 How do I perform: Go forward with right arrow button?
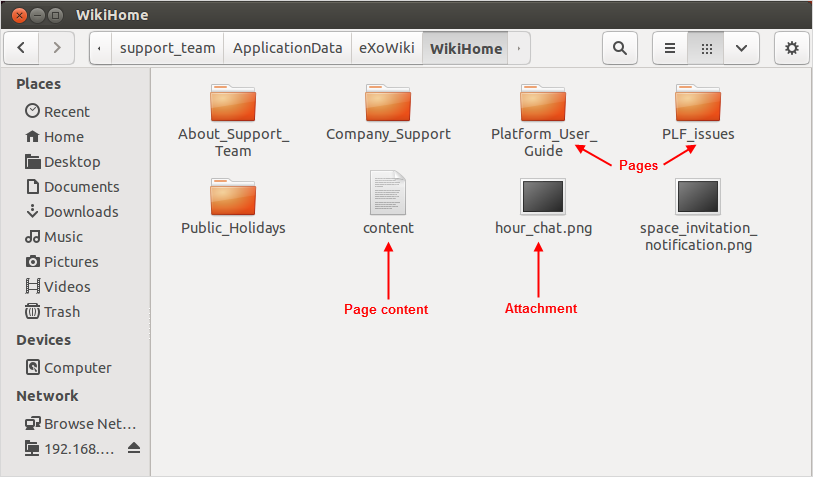pos(57,48)
